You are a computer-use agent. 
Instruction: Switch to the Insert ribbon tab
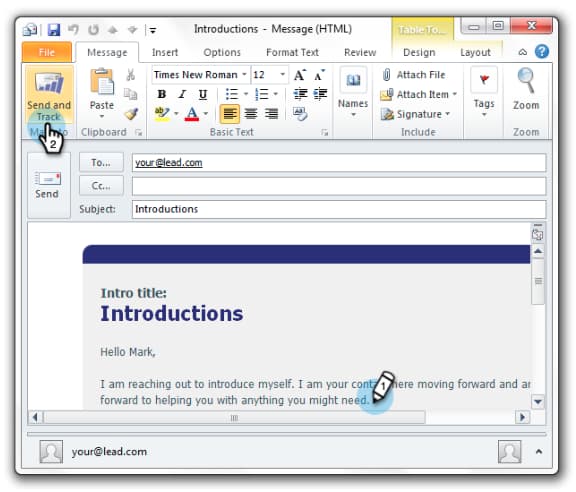165,53
